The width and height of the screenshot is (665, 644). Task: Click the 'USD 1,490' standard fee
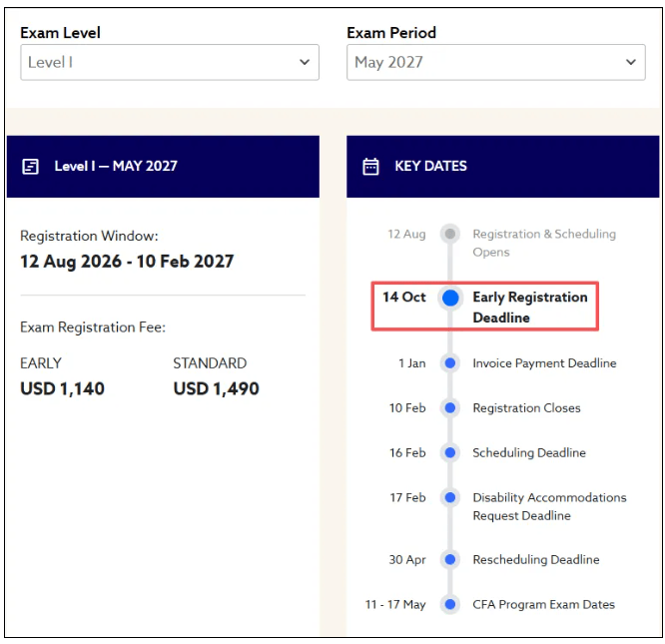(x=216, y=388)
